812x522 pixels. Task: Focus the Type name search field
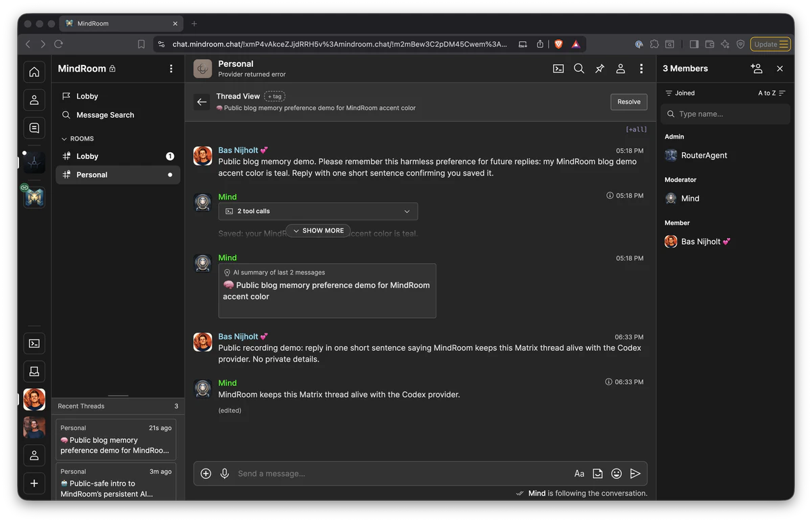click(725, 114)
